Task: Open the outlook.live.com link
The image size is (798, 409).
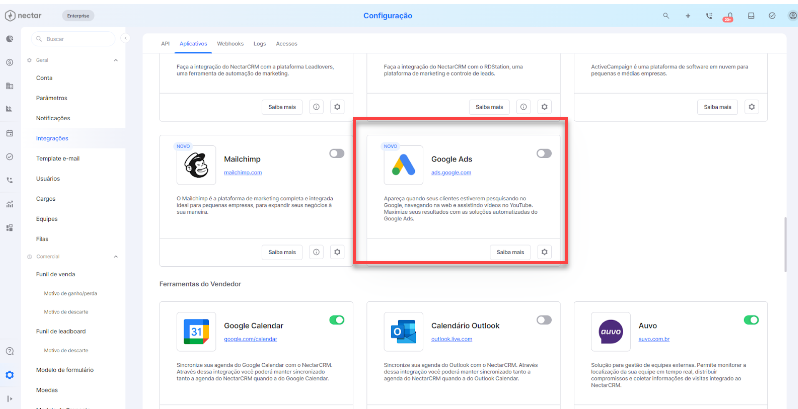Action: [451, 339]
